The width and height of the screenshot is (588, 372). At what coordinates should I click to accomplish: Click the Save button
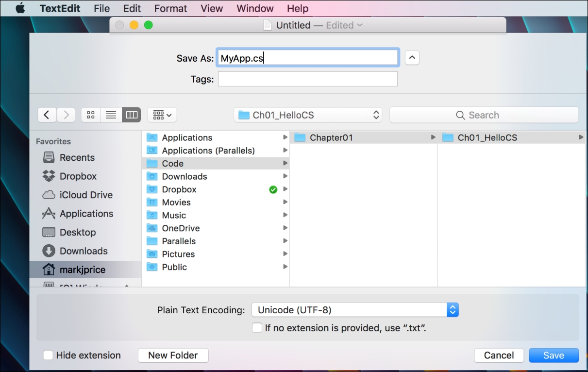(x=554, y=355)
